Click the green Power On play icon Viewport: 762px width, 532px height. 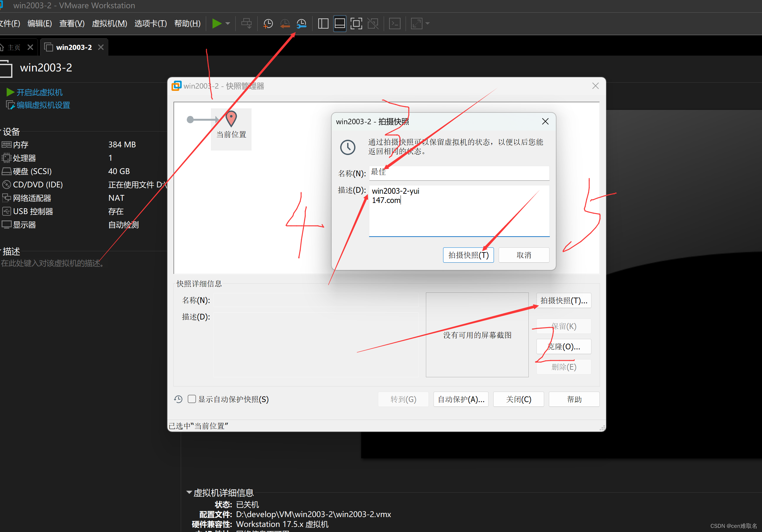coord(216,24)
